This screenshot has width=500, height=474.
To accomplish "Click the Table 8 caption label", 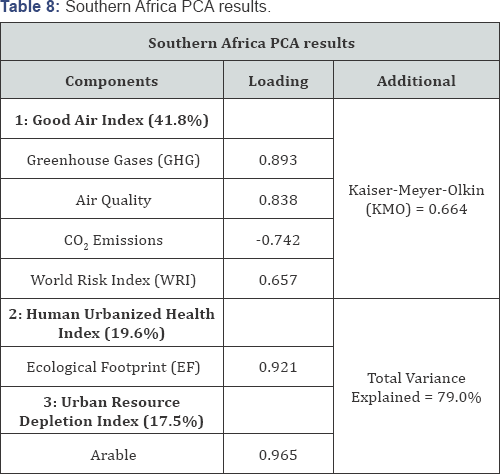I will click(x=30, y=7).
